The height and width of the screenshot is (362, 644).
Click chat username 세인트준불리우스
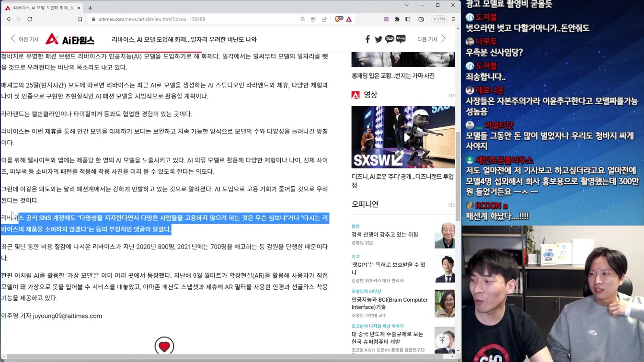504,160
